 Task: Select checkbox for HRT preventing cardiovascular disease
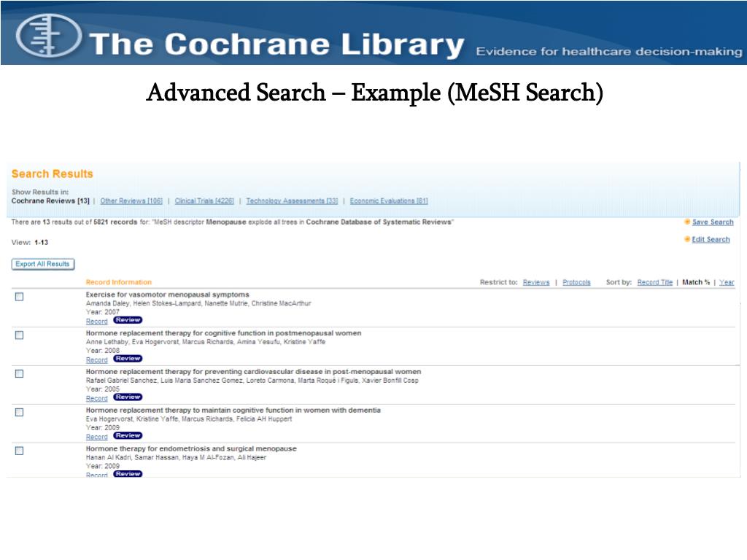tap(19, 374)
